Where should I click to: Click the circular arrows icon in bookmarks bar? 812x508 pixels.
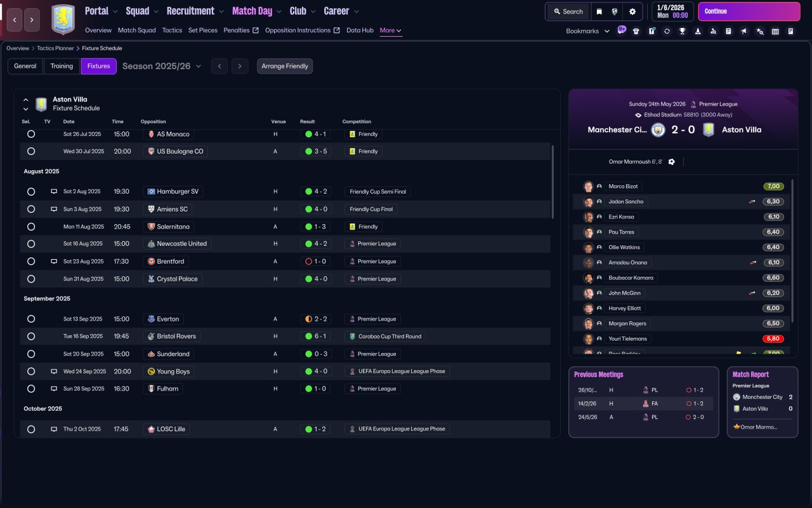coord(667,31)
